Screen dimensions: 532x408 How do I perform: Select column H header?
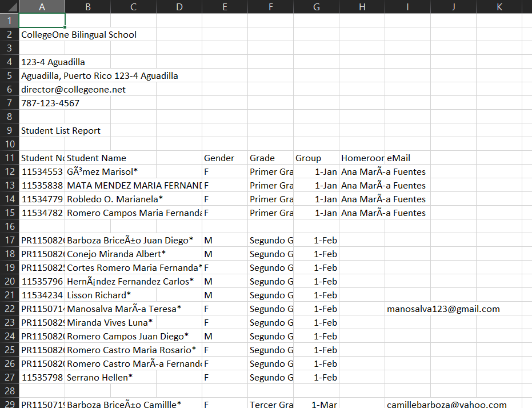pyautogui.click(x=362, y=7)
